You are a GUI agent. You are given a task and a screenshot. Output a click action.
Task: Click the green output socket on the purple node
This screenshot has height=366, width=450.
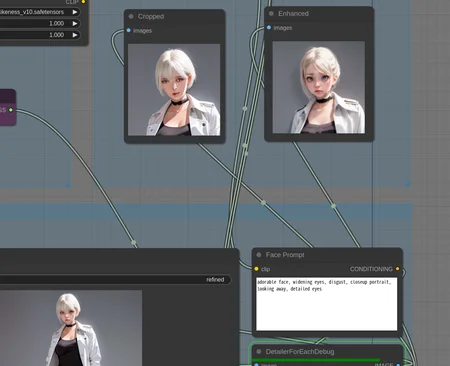click(x=11, y=110)
